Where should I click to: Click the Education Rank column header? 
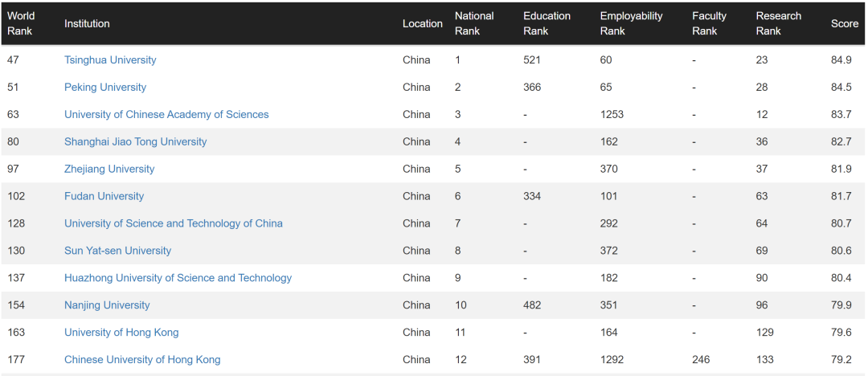pyautogui.click(x=547, y=23)
